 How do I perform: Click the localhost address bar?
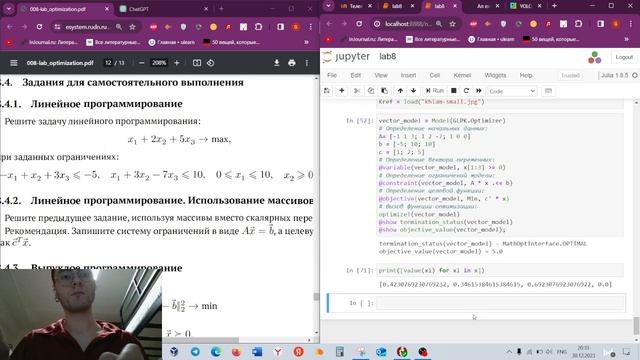pyautogui.click(x=409, y=24)
